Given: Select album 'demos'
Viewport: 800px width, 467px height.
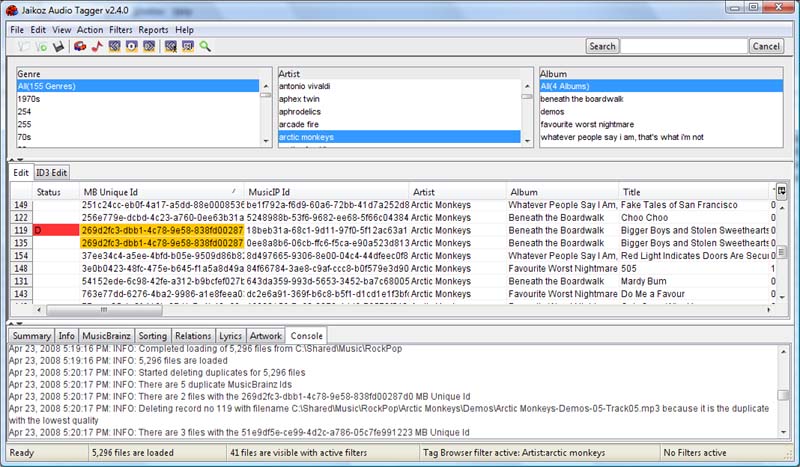Looking at the screenshot, I should (661, 112).
